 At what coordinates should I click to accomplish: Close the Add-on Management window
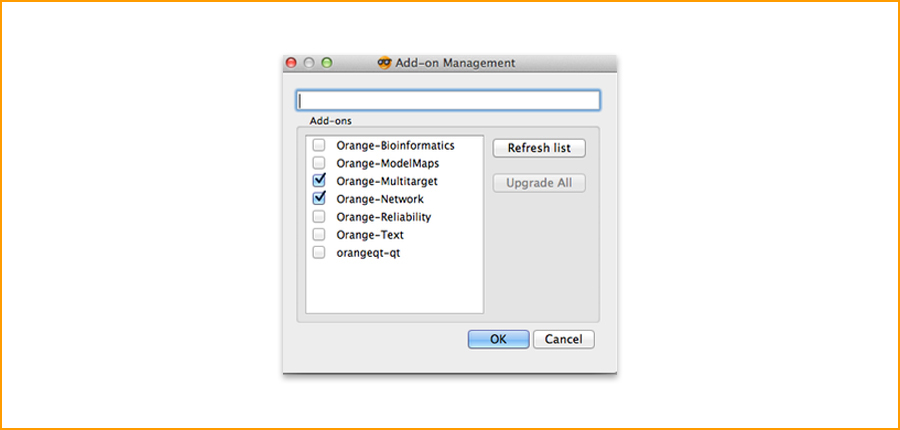(291, 63)
